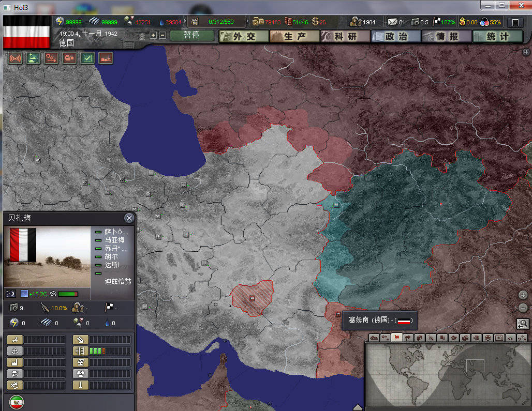Select the infrastructure bars map mode

point(476,338)
